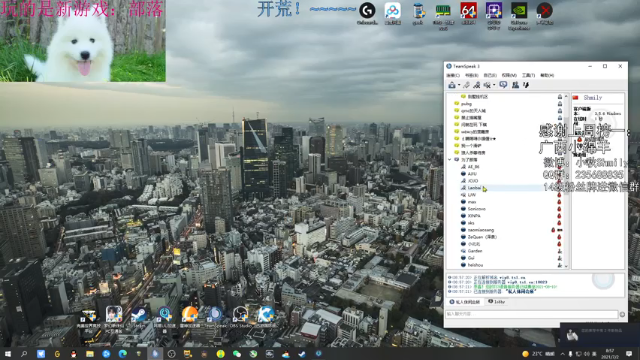Open the contacts toolbar icon in TeamSpeak

click(x=515, y=85)
